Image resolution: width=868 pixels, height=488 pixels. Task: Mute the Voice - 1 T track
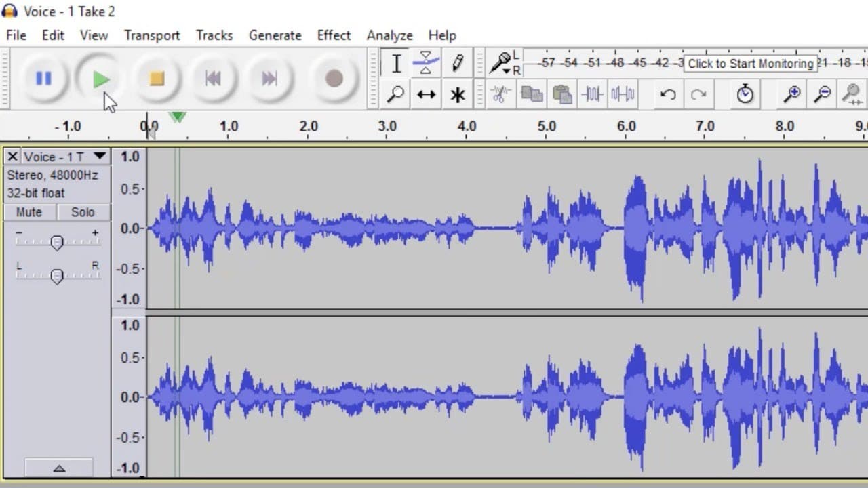[29, 212]
